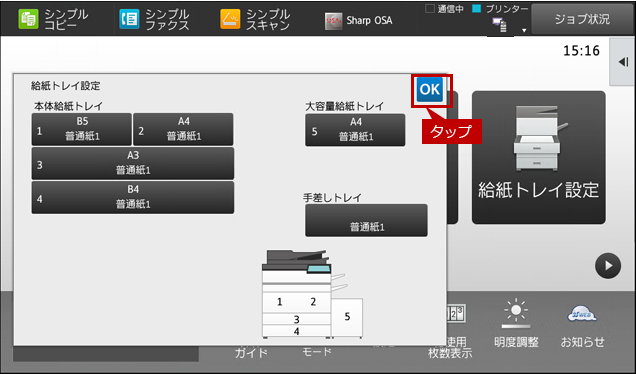Image resolution: width=636 pixels, height=374 pixels.
Task: Click the 大容量給紙トレイ label
Action: pos(344,106)
